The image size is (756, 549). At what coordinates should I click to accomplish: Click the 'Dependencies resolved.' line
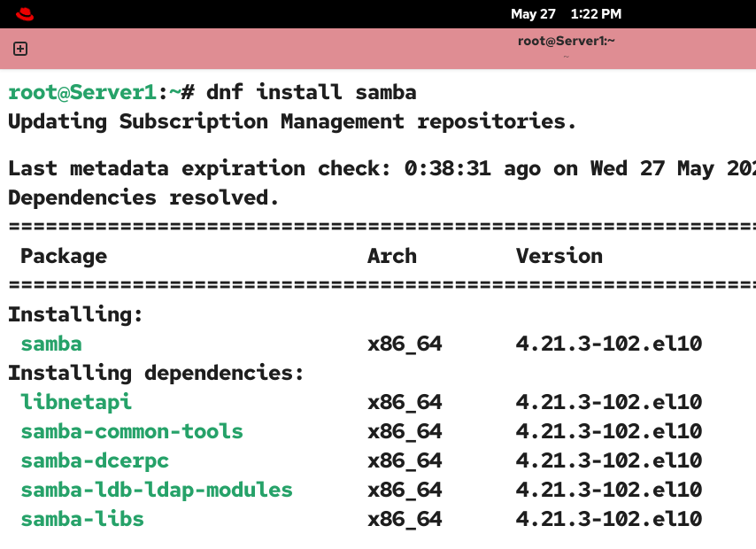point(143,197)
